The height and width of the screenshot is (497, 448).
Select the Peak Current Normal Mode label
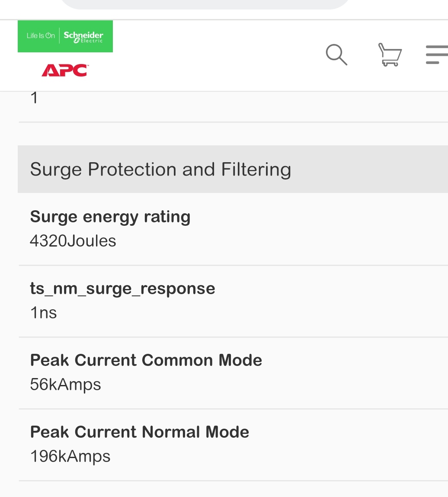tap(140, 432)
